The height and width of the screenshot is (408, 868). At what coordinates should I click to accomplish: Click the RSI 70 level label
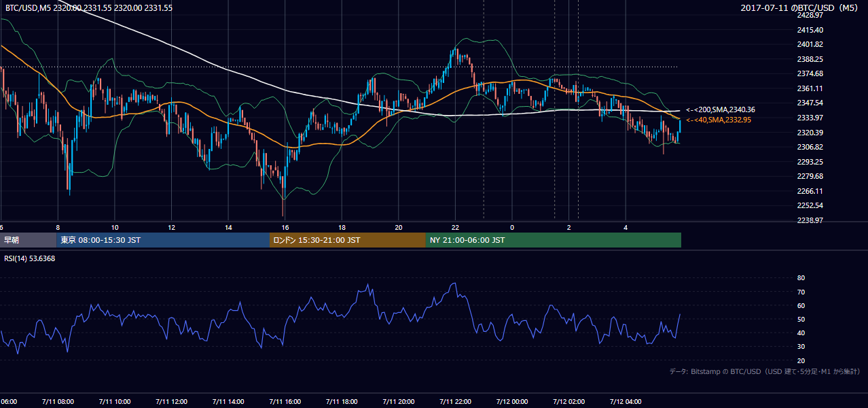[801, 292]
